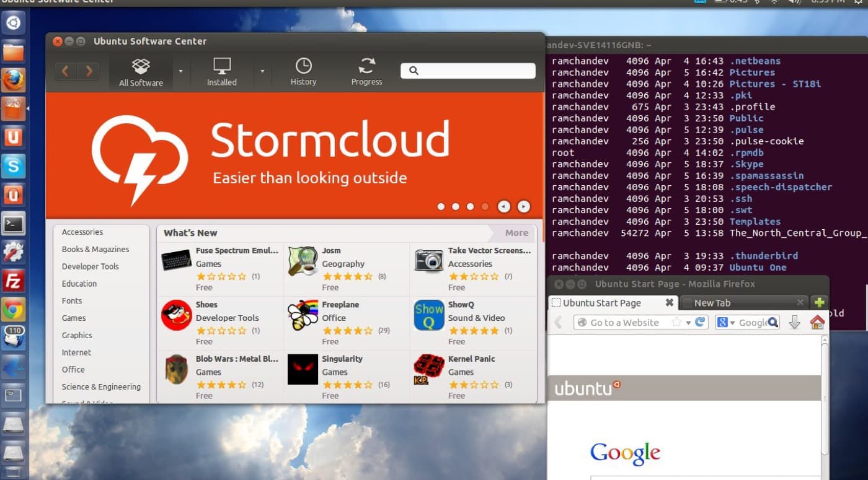Go forward in Software Center navigation
Viewport: 868px width, 480px height.
point(89,71)
